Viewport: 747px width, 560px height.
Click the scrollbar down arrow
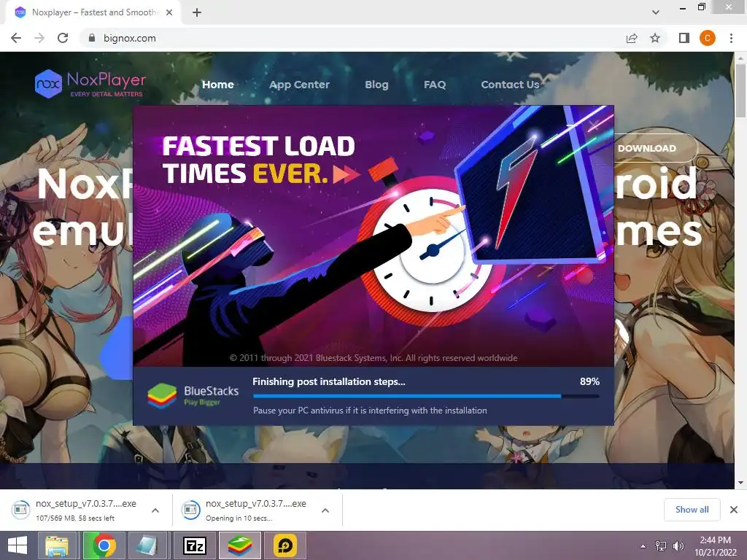pyautogui.click(x=740, y=483)
